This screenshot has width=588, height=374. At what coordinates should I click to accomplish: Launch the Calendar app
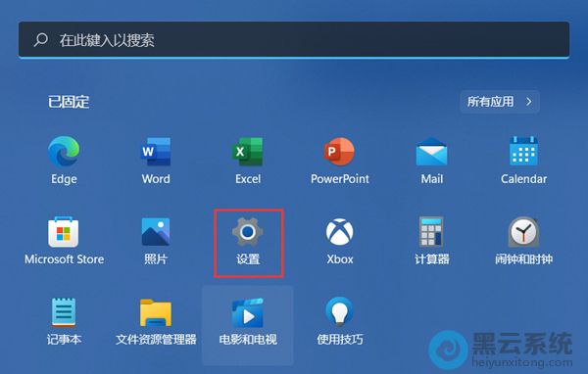[x=523, y=152]
